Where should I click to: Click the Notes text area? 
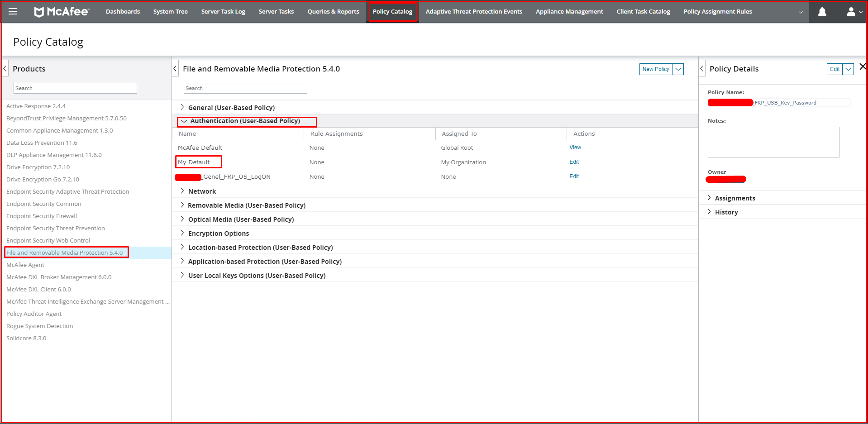click(x=773, y=142)
